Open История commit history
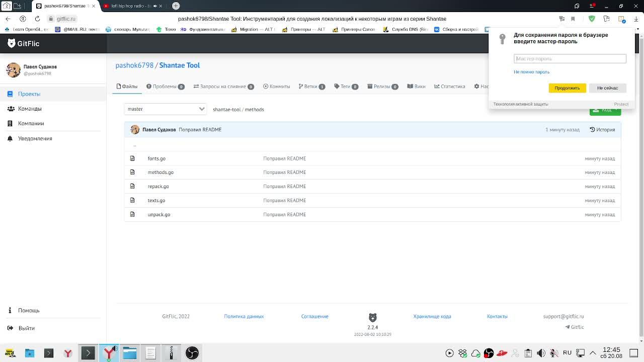The image size is (644, 362). [x=602, y=130]
